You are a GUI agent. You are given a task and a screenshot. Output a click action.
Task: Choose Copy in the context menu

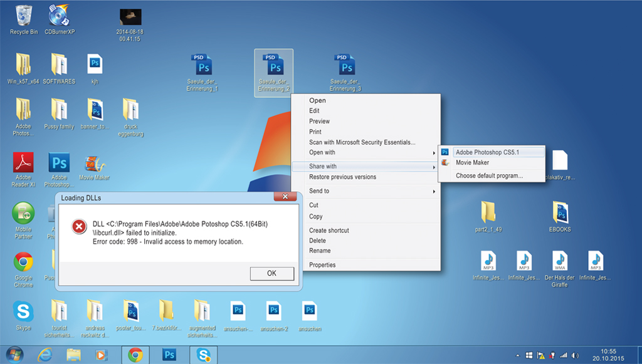pos(366,216)
